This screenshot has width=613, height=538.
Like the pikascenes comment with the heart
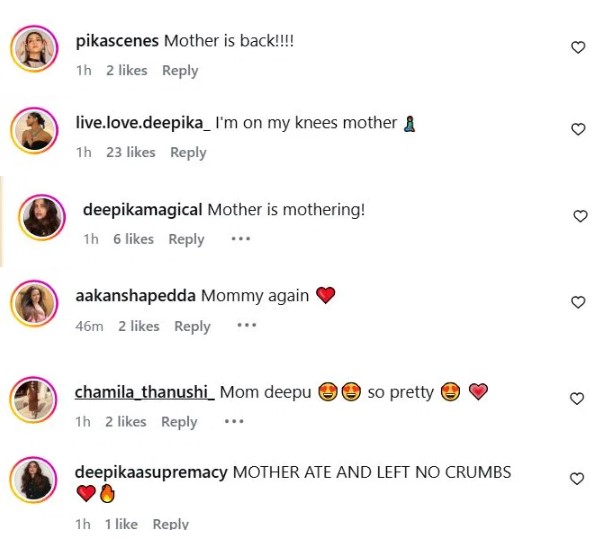pyautogui.click(x=577, y=48)
